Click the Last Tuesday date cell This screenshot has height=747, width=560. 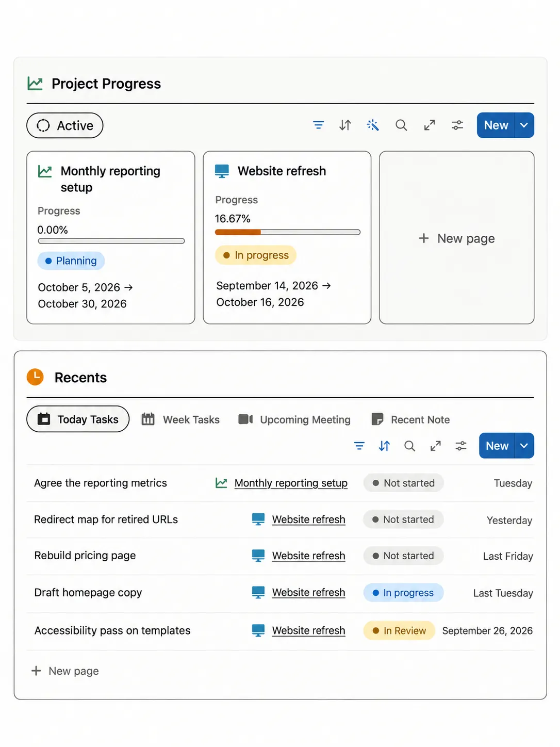tap(503, 593)
